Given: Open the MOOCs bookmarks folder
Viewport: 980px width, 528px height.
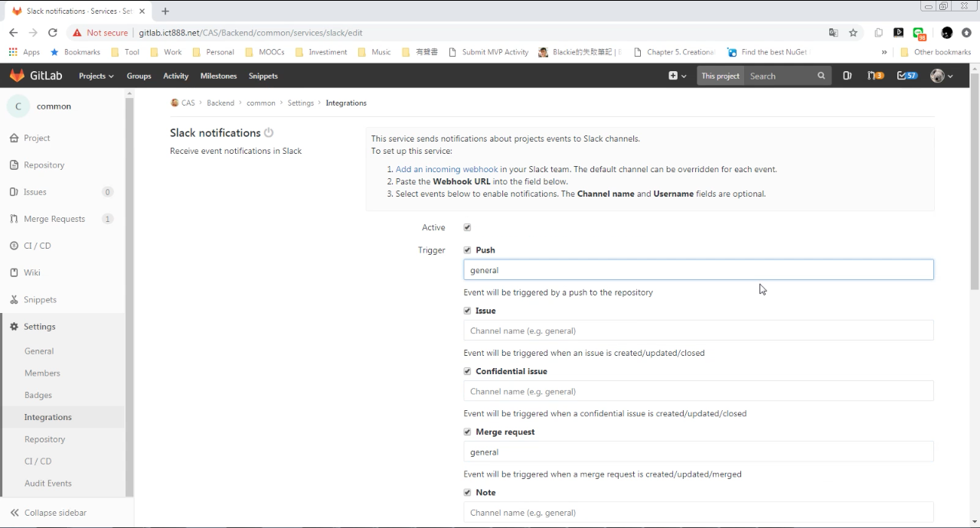Looking at the screenshot, I should coord(265,52).
